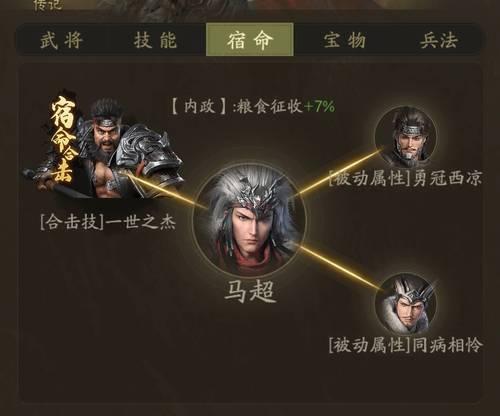Open the [被动属性]同病相怜 attribute label
Screen dimensions: 500x416
[x=405, y=345]
